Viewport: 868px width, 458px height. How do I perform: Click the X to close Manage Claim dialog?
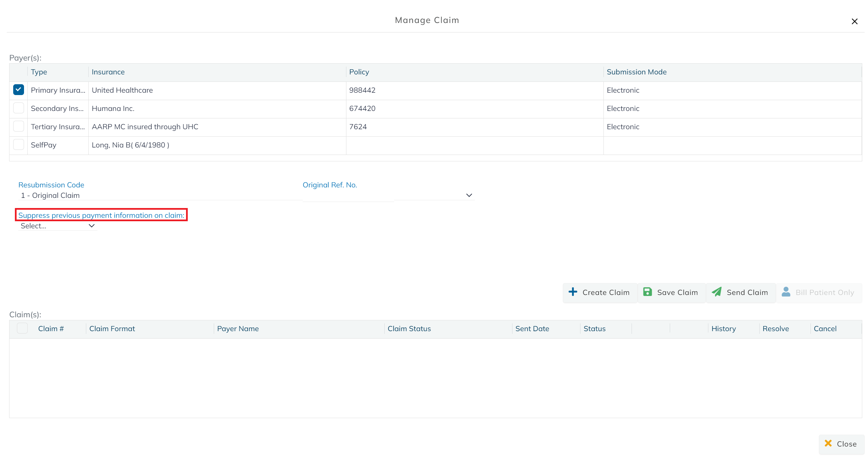coord(855,21)
